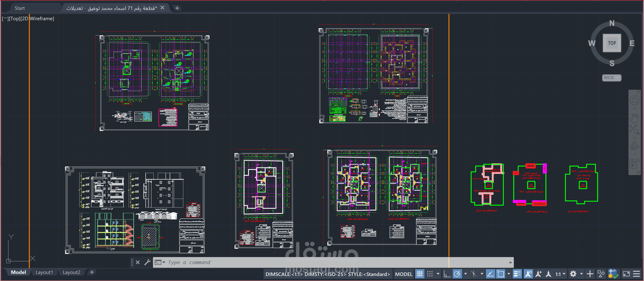Toggle Polar tracking
Viewport: 644px width, 281px height.
(457, 274)
